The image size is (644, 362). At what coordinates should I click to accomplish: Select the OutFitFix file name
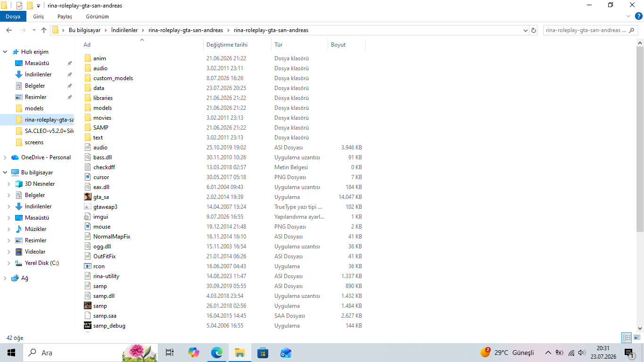(x=104, y=256)
